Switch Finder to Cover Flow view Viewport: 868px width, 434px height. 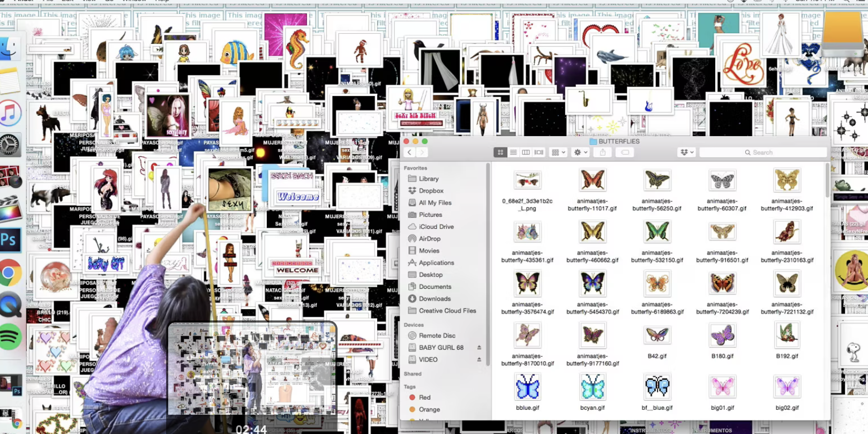point(538,153)
